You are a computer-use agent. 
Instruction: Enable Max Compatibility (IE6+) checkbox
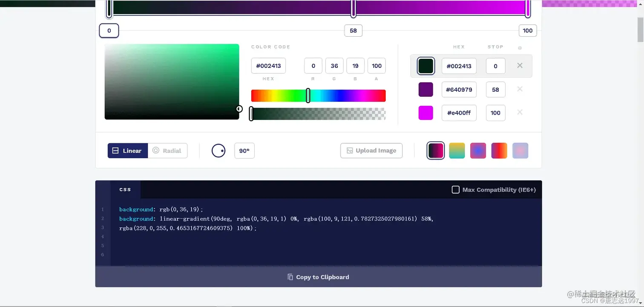pyautogui.click(x=455, y=189)
